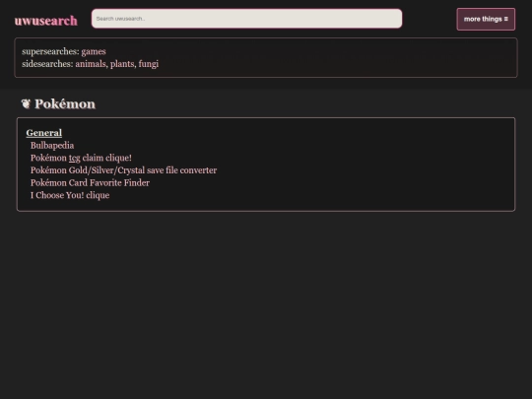Screen dimensions: 532x399
Task: Open the more things menu button
Action: coord(486,20)
